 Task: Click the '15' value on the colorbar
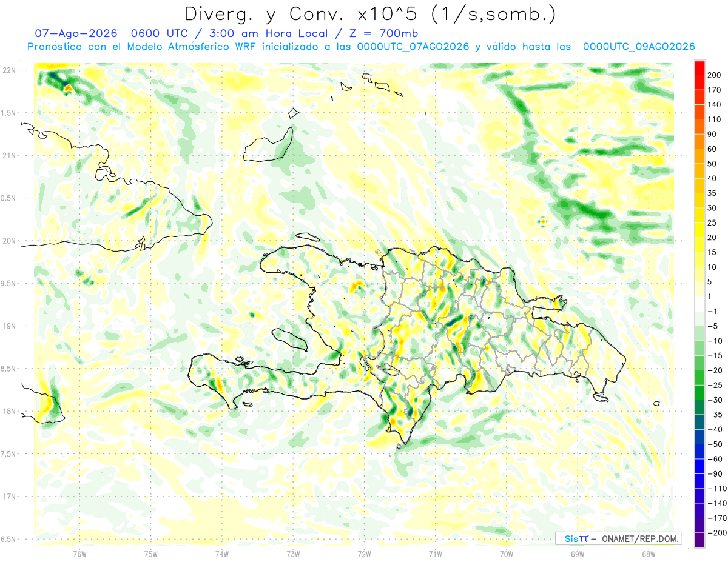(x=712, y=252)
